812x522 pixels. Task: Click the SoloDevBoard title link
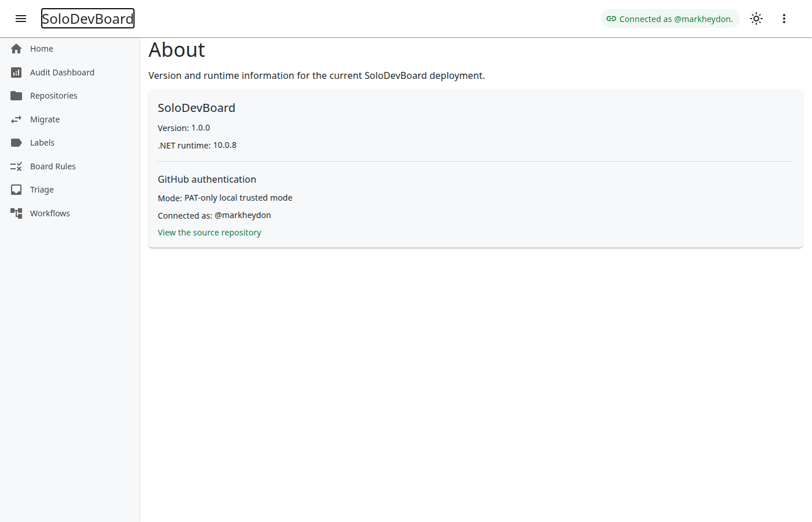pyautogui.click(x=88, y=19)
